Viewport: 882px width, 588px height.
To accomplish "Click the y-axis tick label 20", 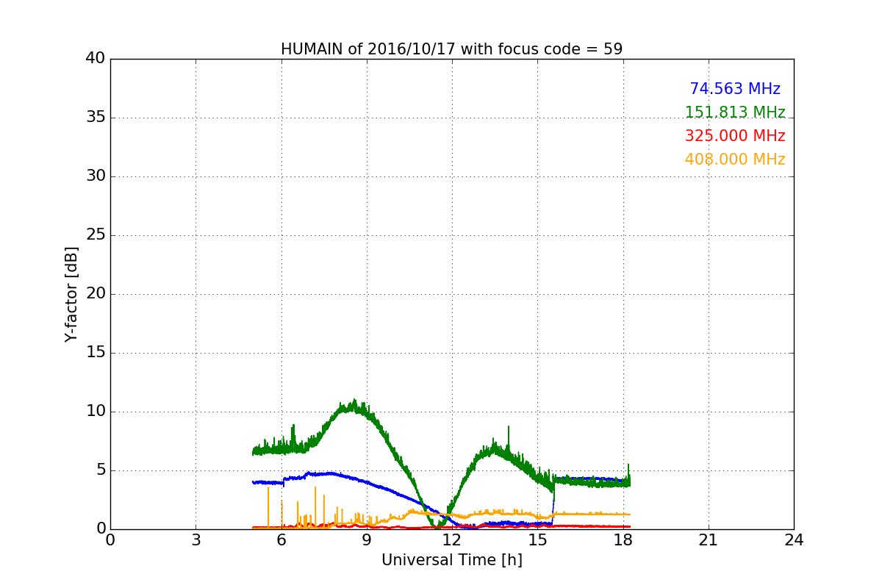I will (96, 294).
